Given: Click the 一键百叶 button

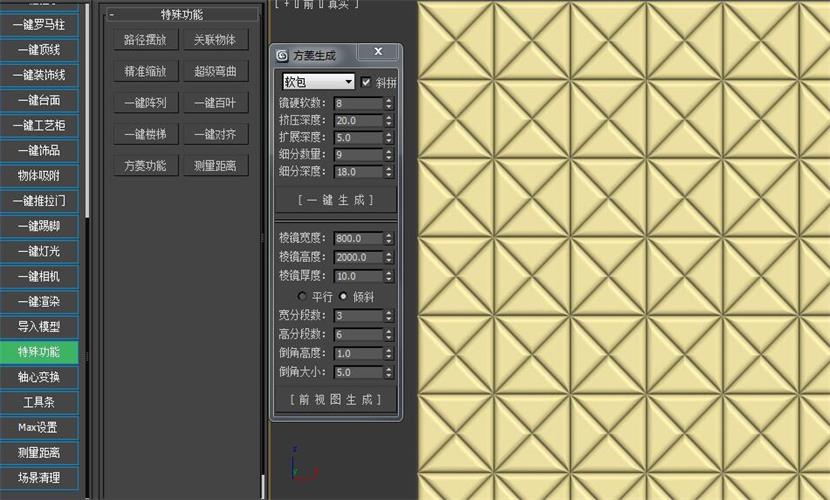Looking at the screenshot, I should coord(215,103).
